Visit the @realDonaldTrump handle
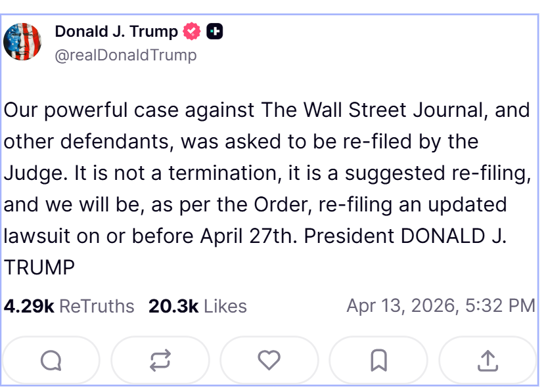546x392 pixels. pyautogui.click(x=125, y=55)
